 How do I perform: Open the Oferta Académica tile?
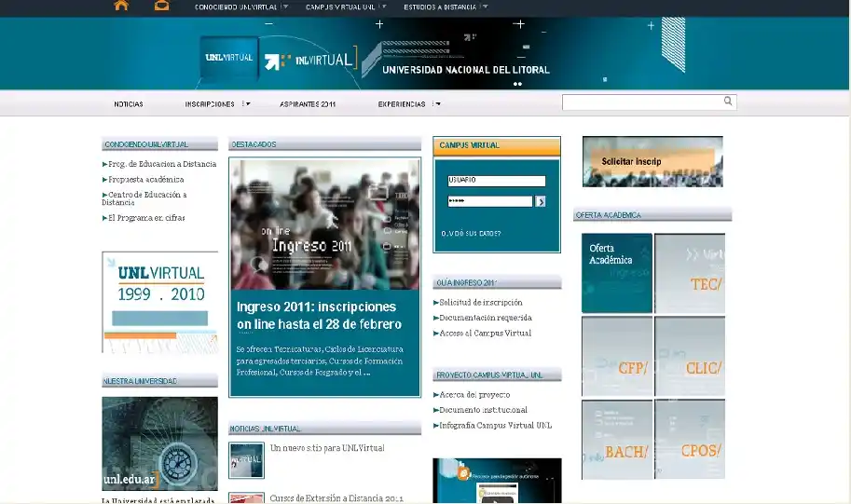(x=616, y=273)
